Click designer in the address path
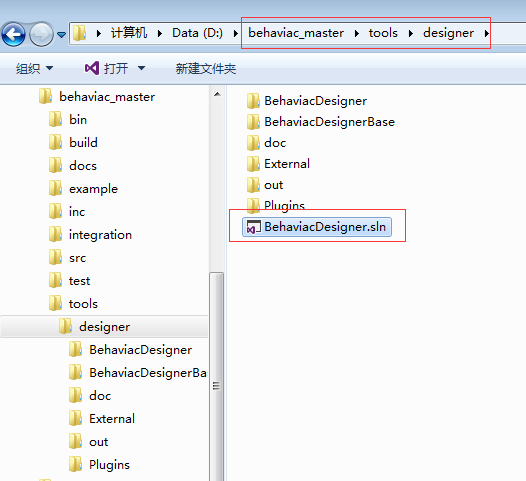The image size is (526, 481). point(448,33)
